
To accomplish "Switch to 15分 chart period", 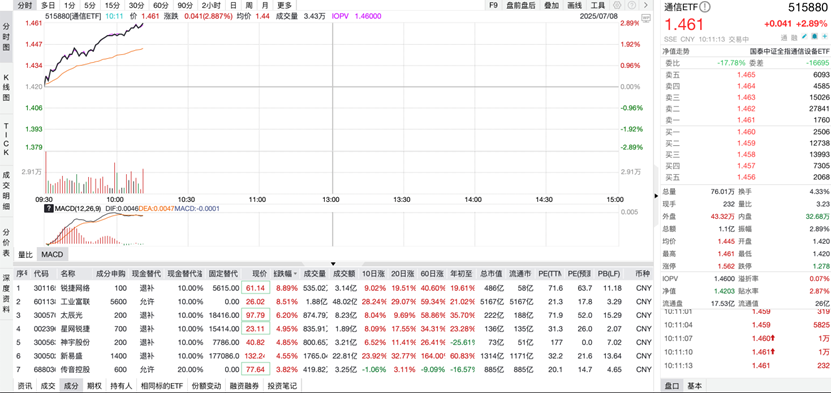I will [x=112, y=5].
